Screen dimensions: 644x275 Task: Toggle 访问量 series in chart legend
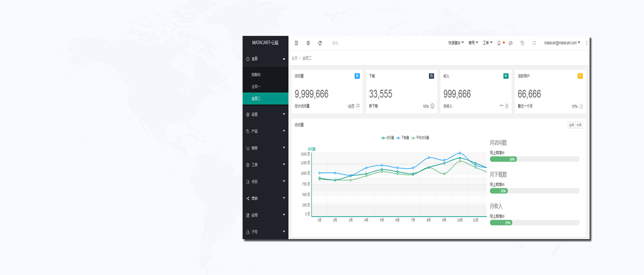click(388, 138)
